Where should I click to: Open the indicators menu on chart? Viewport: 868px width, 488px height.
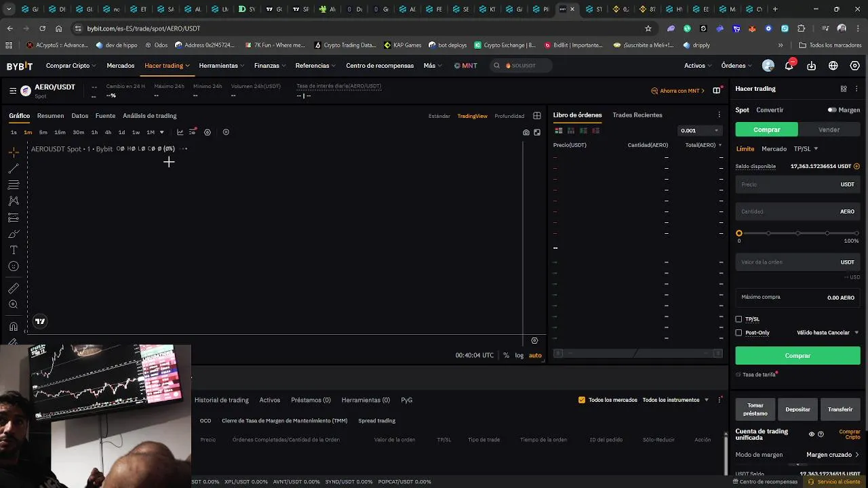coord(193,132)
